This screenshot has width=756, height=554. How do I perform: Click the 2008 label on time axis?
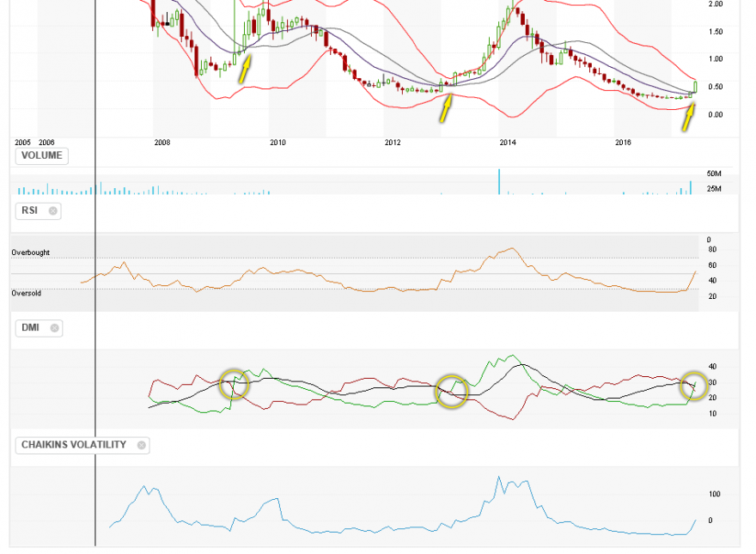(x=162, y=143)
